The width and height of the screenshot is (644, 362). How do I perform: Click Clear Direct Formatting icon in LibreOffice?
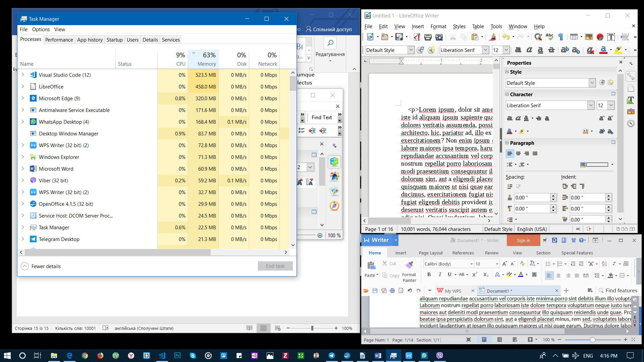[590, 50]
